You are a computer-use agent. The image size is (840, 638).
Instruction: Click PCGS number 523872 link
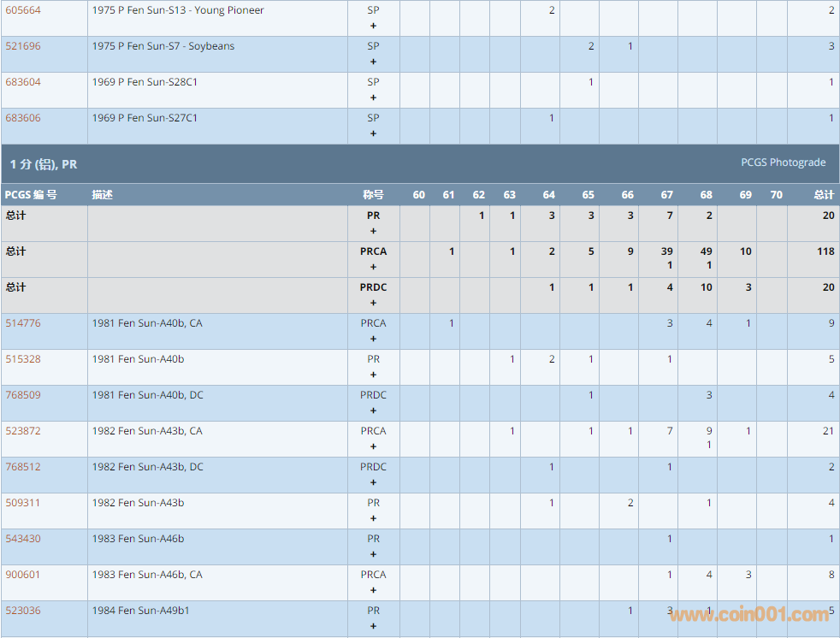coord(23,431)
